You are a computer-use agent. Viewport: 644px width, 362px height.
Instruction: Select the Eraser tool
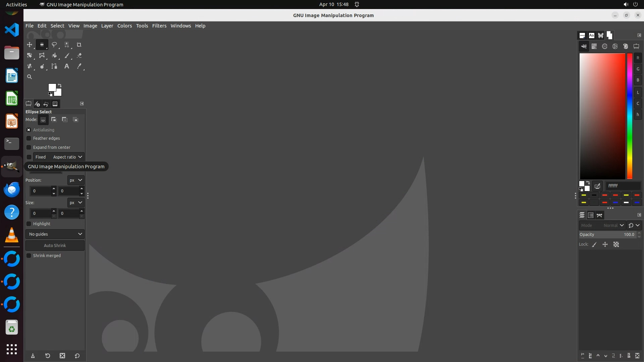pos(79,56)
